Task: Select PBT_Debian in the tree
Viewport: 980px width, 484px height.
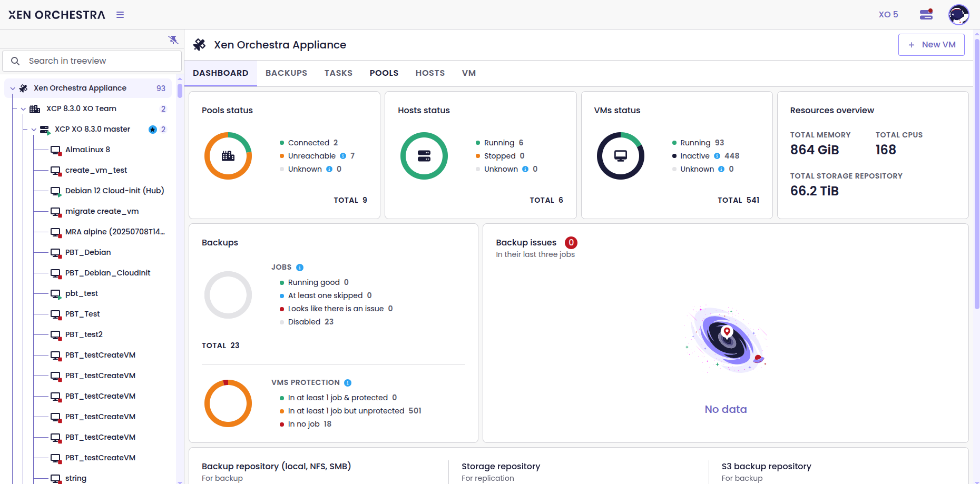Action: click(88, 252)
